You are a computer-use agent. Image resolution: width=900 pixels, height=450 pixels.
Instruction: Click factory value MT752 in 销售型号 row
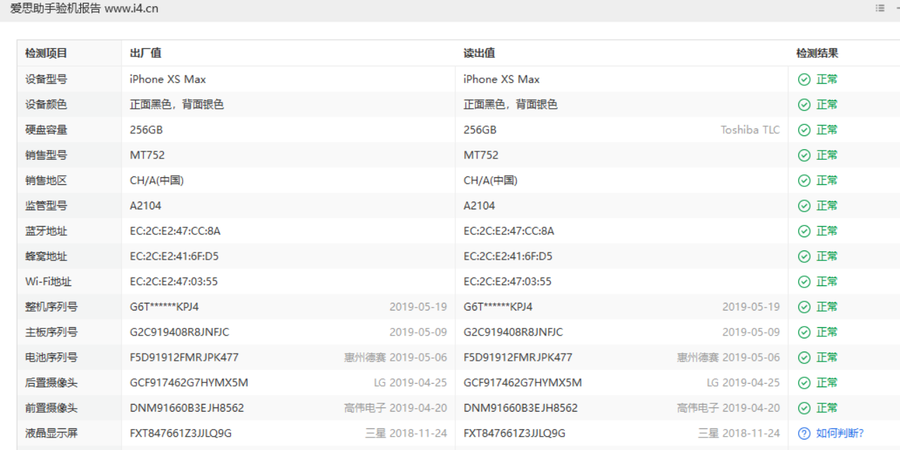click(x=148, y=155)
